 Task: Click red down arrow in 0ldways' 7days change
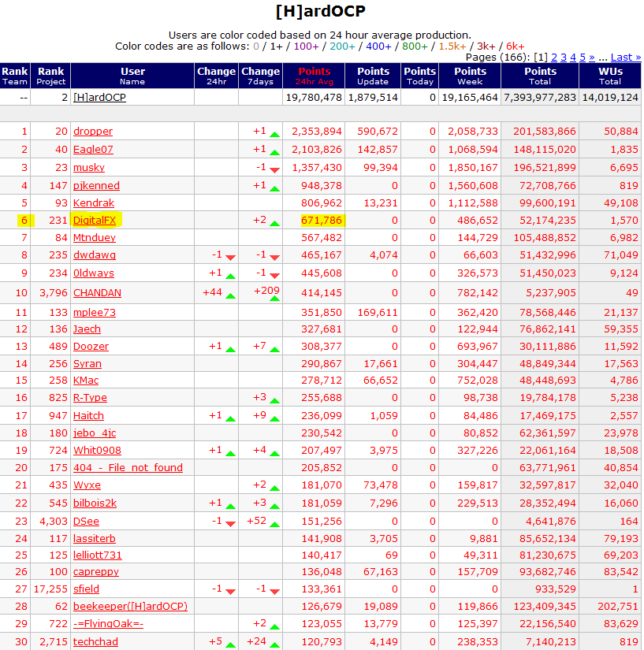pos(274,276)
